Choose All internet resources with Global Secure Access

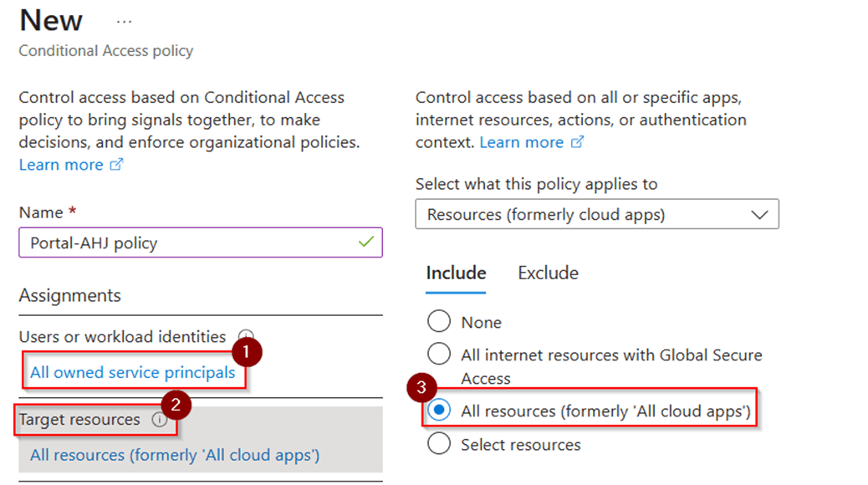tap(439, 354)
